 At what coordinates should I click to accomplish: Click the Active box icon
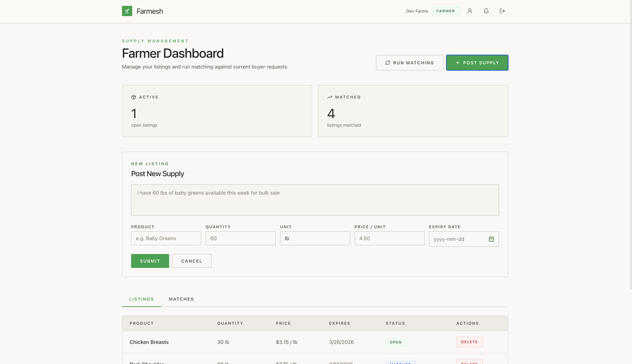134,97
